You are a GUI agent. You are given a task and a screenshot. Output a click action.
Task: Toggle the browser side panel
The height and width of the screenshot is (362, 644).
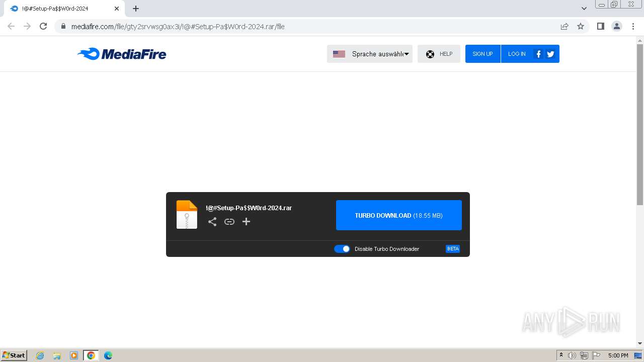[600, 26]
